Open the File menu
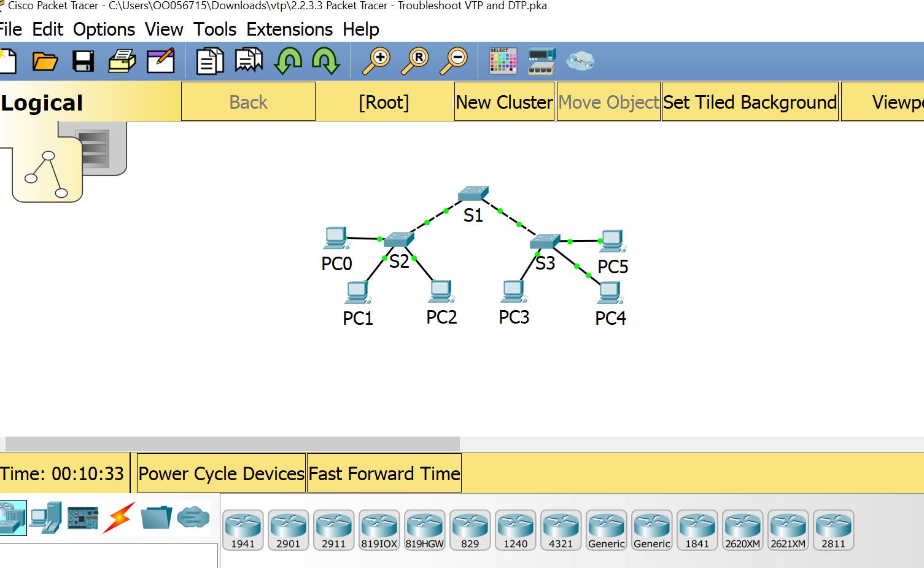This screenshot has height=568, width=924. click(10, 29)
